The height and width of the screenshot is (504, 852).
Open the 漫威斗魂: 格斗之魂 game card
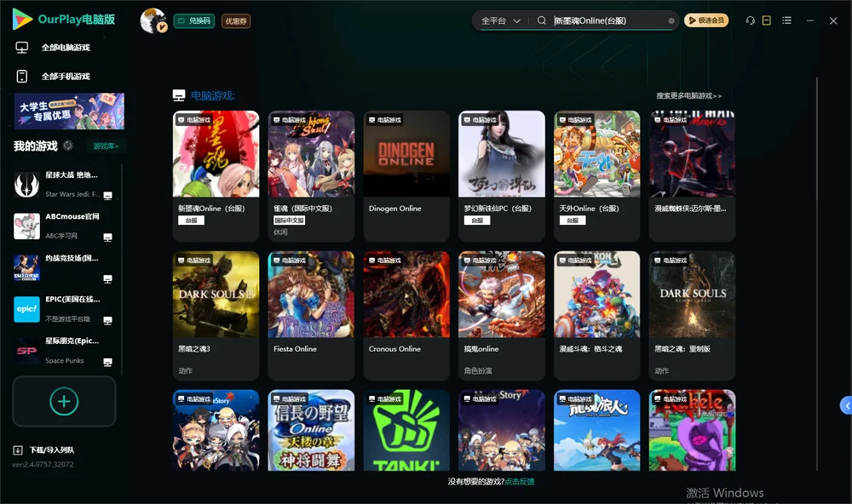(x=596, y=316)
